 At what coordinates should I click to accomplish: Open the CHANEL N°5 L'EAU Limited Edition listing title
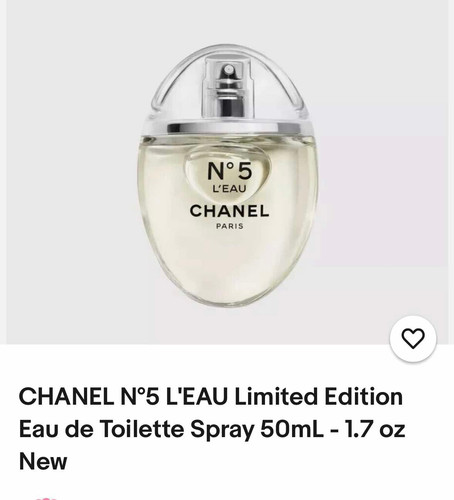tap(212, 429)
